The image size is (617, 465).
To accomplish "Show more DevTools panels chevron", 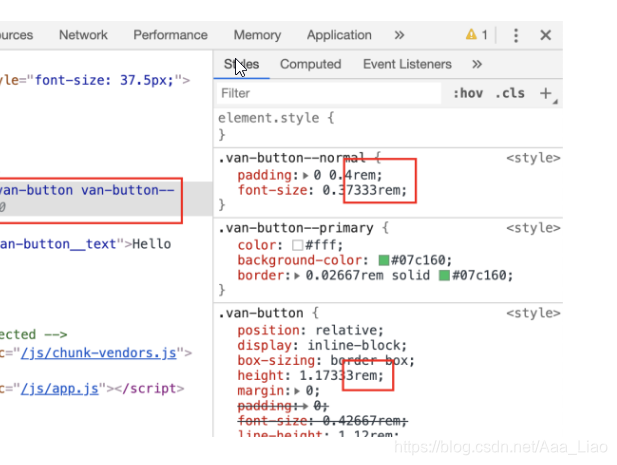I will [399, 35].
